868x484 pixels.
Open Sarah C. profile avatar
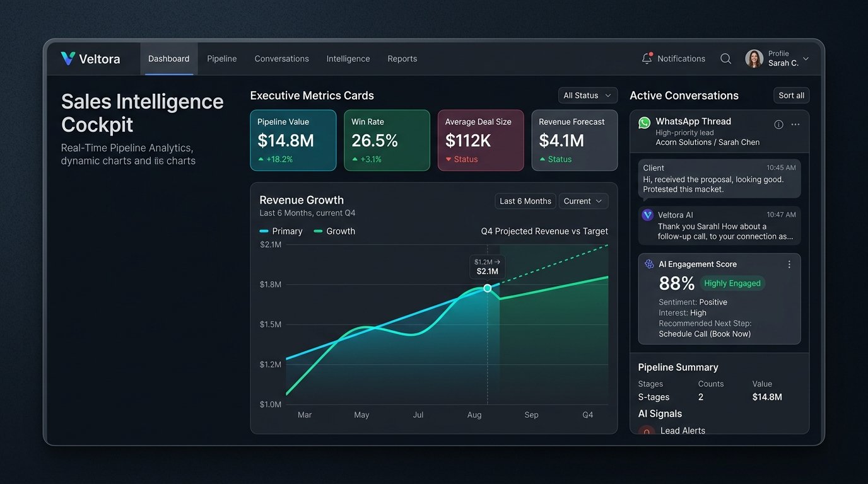[x=754, y=59]
